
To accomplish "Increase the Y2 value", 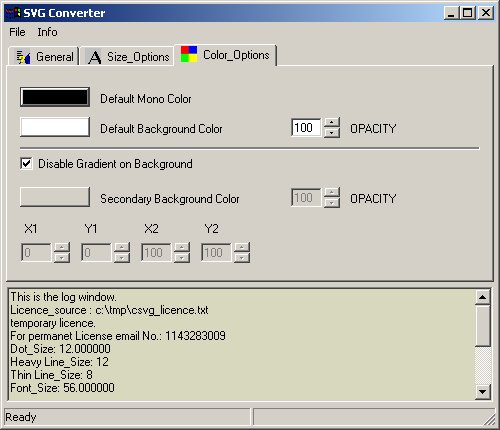I will [242, 248].
